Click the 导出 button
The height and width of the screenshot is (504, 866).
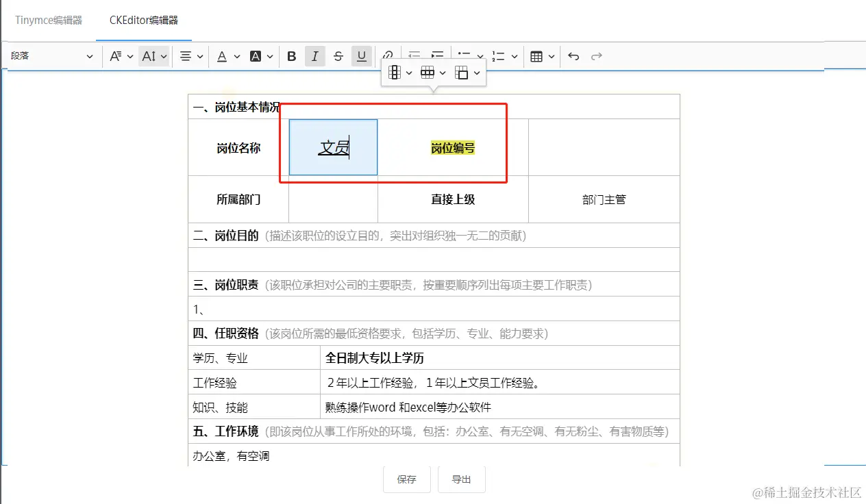coord(462,479)
